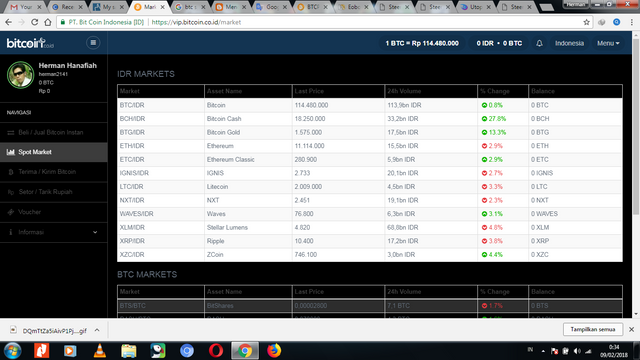Image resolution: width=640 pixels, height=360 pixels.
Task: Open Herman Hanafiah profile avatar
Action: pyautogui.click(x=20, y=75)
